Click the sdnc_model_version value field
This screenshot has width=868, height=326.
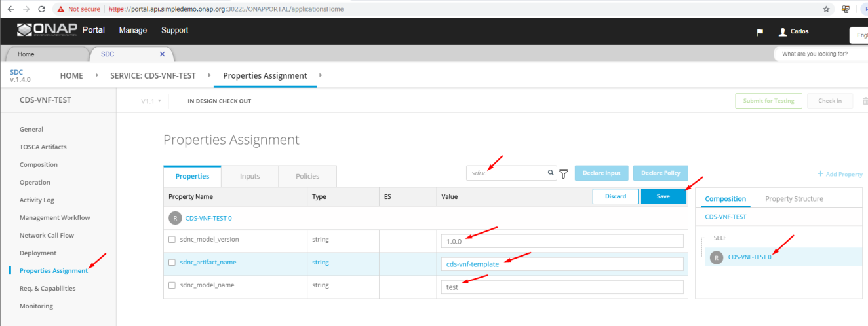(x=562, y=241)
